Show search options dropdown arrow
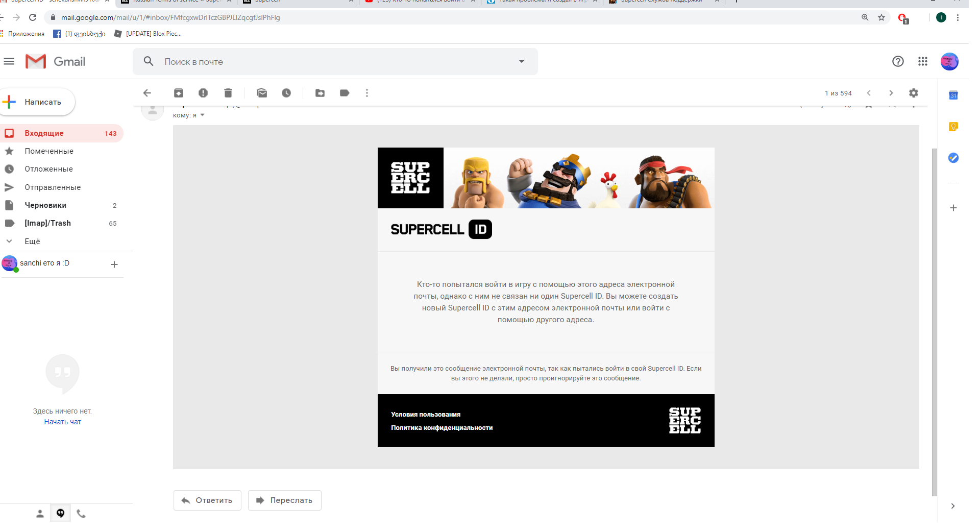The width and height of the screenshot is (980, 531). point(522,61)
